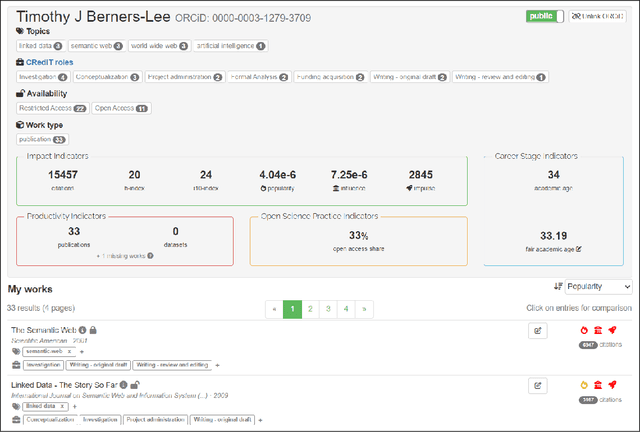The width and height of the screenshot is (640, 432).
Task: Filter works by Open Access
Action: click(x=121, y=108)
